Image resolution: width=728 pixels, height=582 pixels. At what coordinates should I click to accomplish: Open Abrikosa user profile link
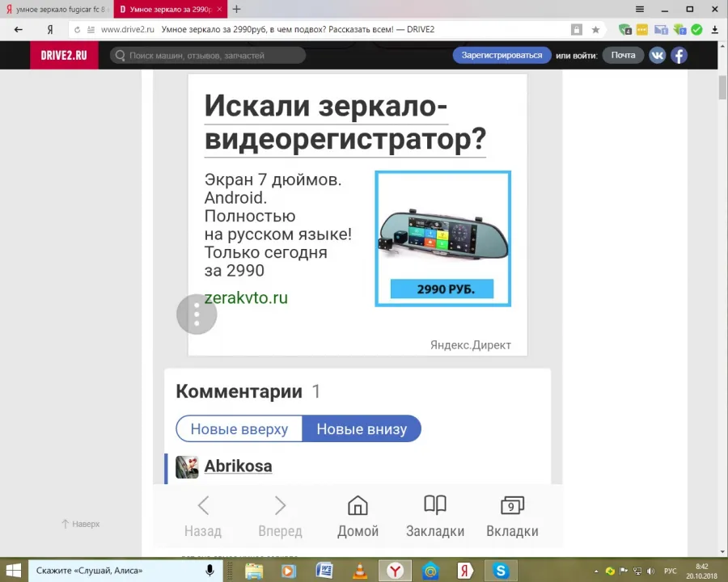click(x=238, y=466)
